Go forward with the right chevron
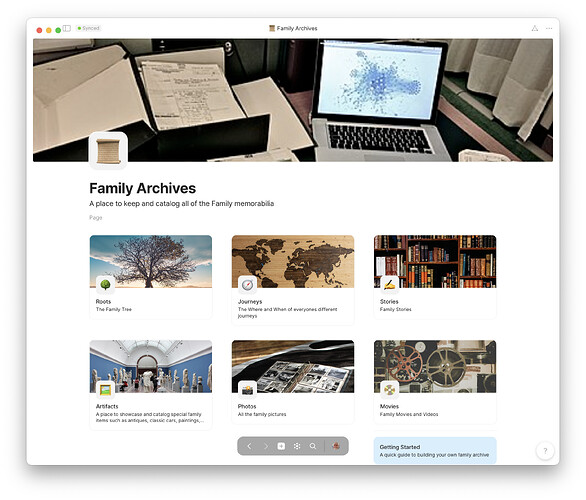 266,446
